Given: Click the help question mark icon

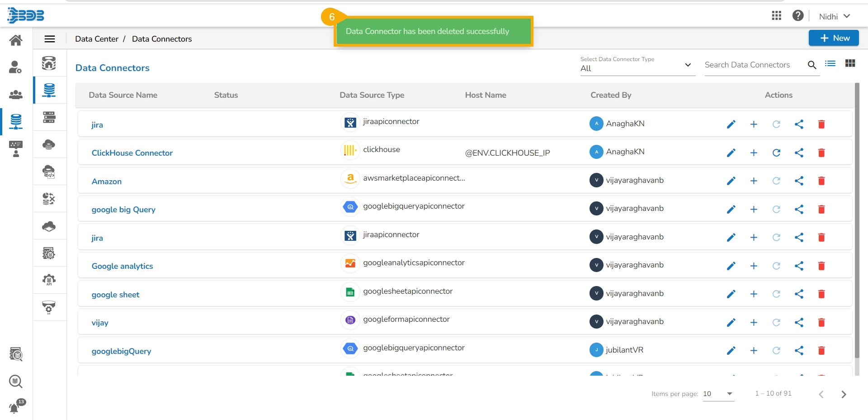Looking at the screenshot, I should (x=798, y=16).
